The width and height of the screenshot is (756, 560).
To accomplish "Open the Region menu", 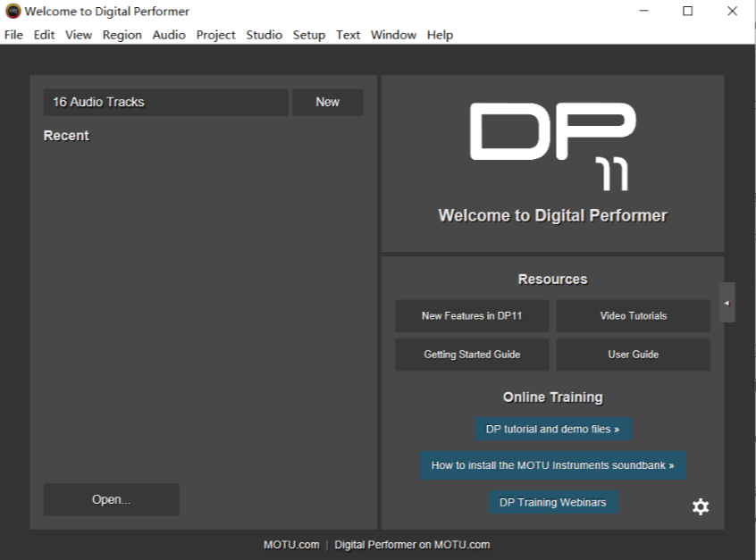I will pyautogui.click(x=122, y=35).
